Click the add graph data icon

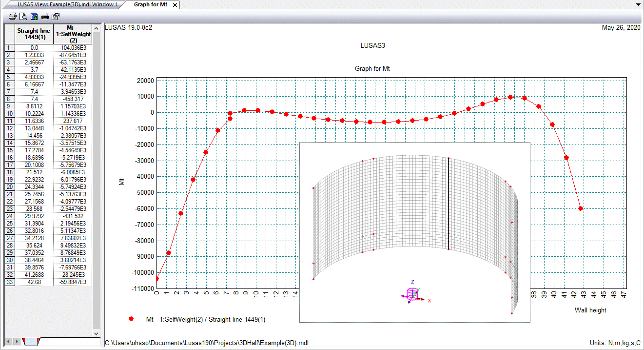(34, 17)
